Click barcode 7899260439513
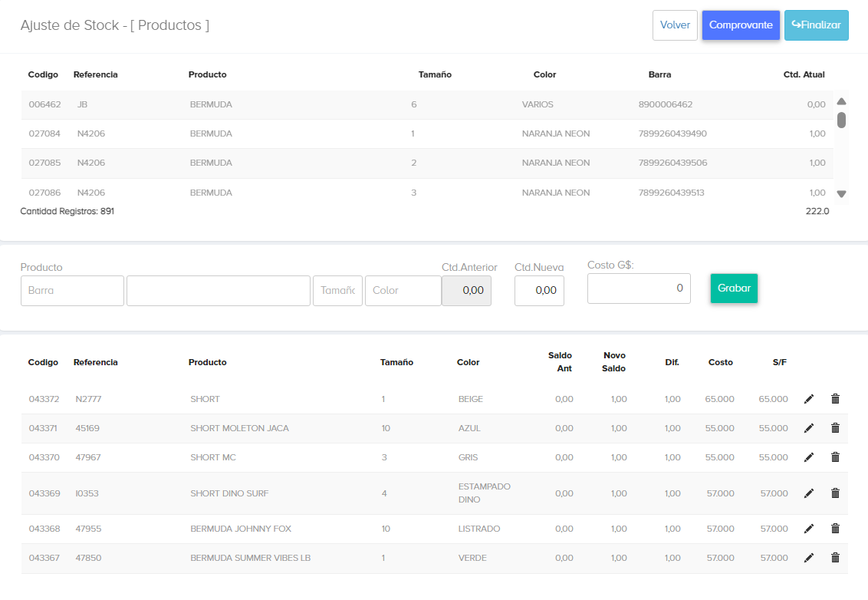Screen dimensions: 868x600 tap(672, 193)
